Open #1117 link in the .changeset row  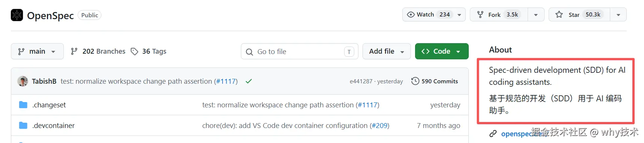click(x=367, y=105)
